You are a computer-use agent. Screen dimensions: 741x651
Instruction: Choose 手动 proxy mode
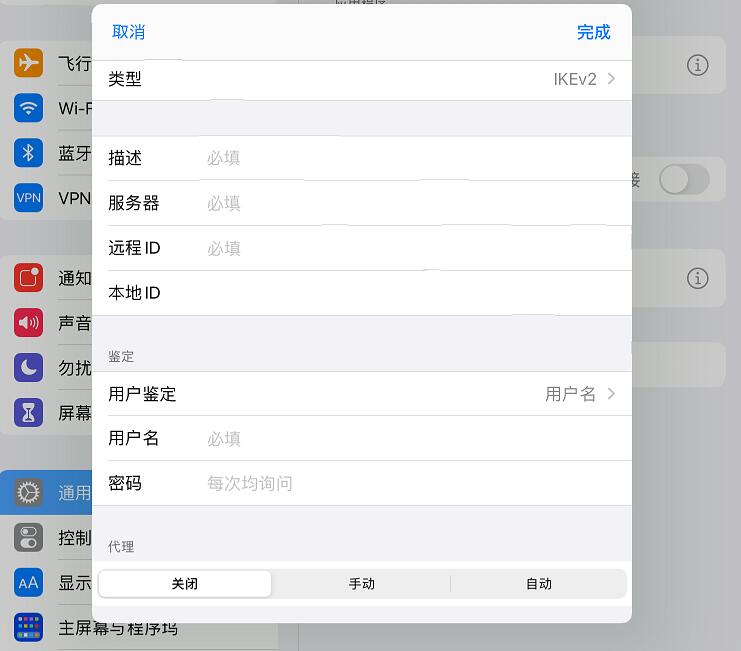[x=362, y=584]
